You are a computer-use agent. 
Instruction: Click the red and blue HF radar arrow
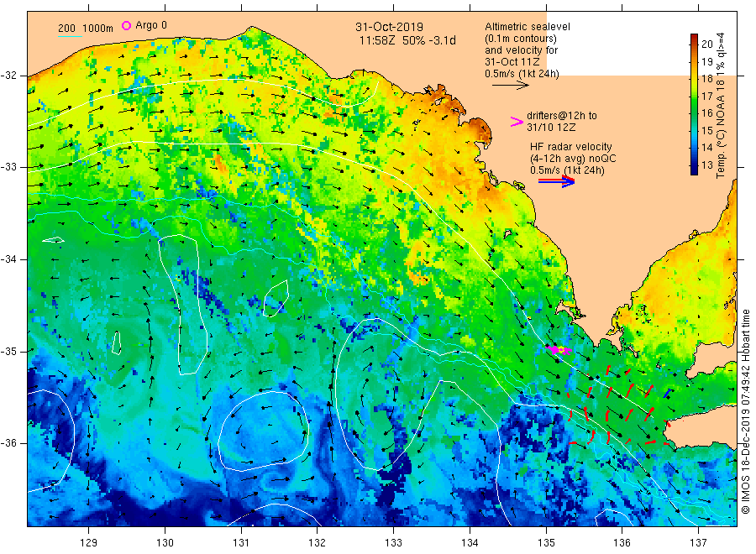[x=556, y=181]
